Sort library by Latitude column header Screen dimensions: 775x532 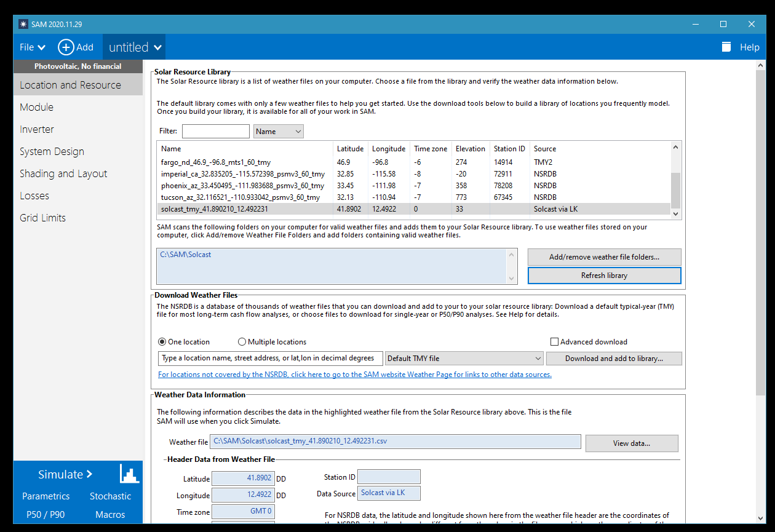point(350,149)
